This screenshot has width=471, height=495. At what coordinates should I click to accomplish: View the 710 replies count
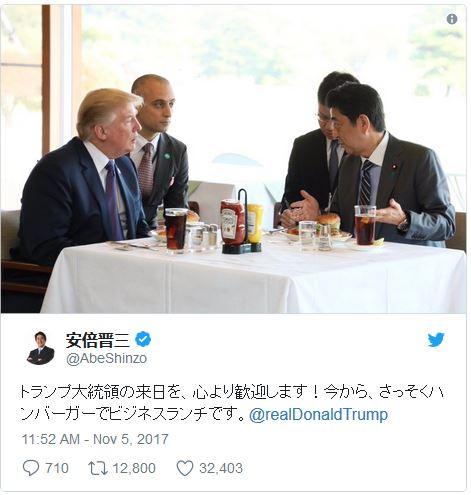coord(57,468)
